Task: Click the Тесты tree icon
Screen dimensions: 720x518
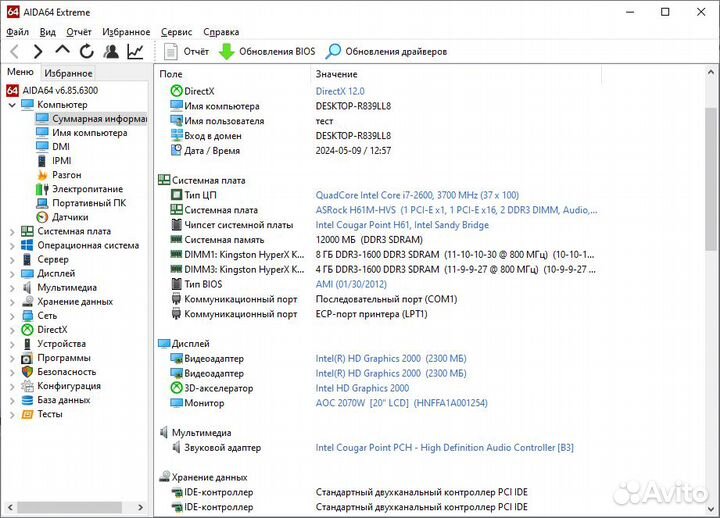Action: (x=28, y=414)
